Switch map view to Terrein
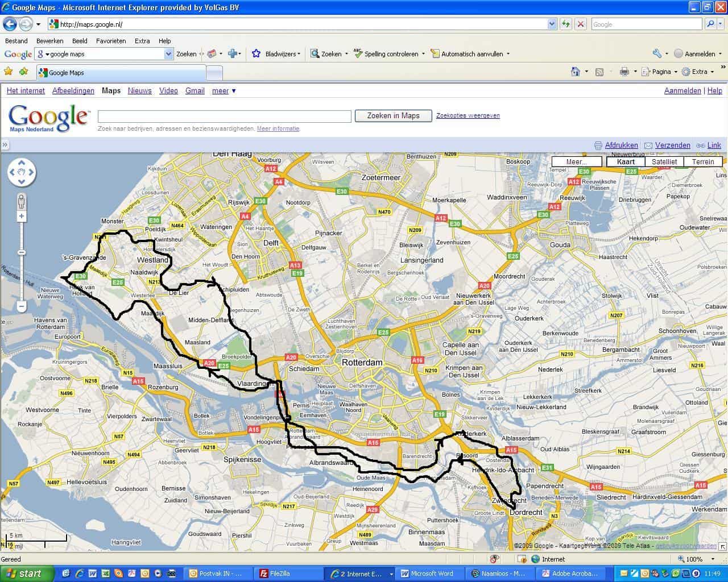728x582 pixels. click(702, 161)
